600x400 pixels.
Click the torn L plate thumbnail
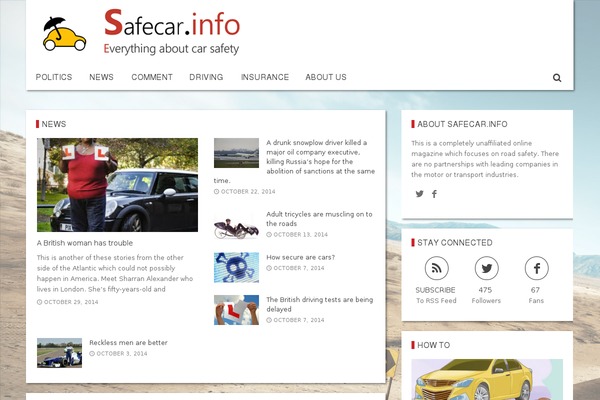point(236,310)
